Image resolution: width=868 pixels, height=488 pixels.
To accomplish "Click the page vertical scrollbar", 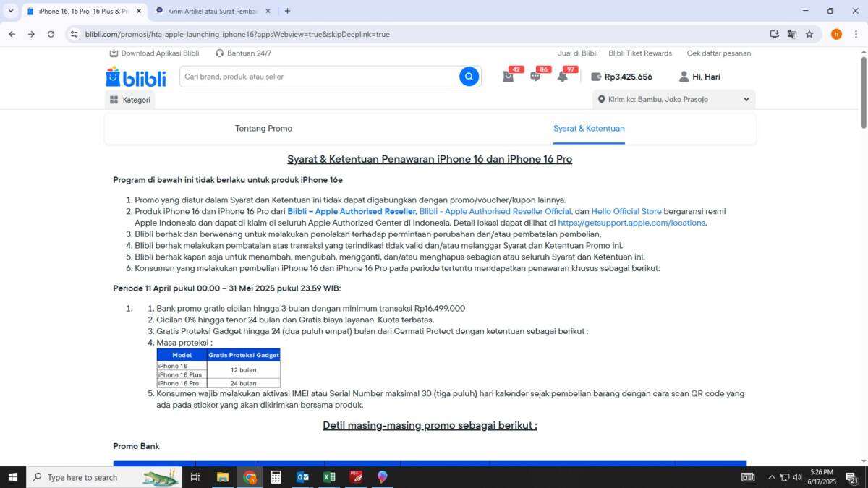I will pos(862,91).
